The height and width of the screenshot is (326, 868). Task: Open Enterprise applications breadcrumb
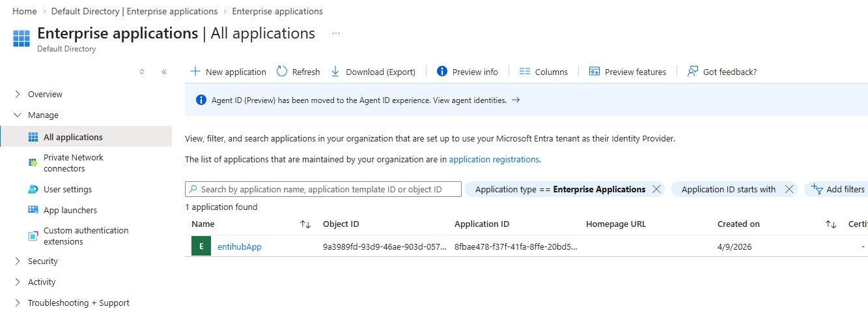point(277,11)
